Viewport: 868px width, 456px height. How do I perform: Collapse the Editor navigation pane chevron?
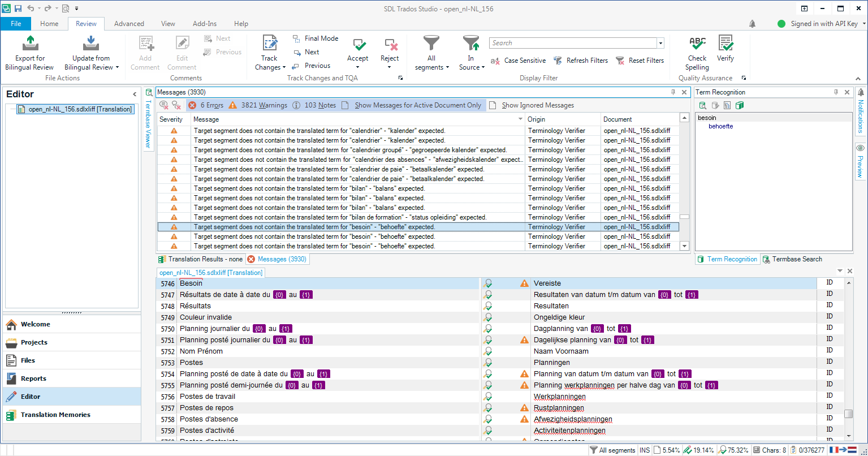point(135,94)
